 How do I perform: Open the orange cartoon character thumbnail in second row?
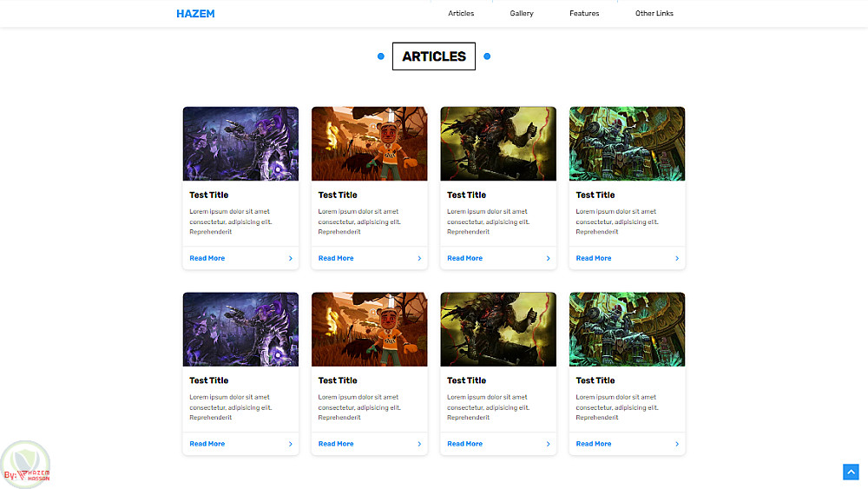coord(369,329)
